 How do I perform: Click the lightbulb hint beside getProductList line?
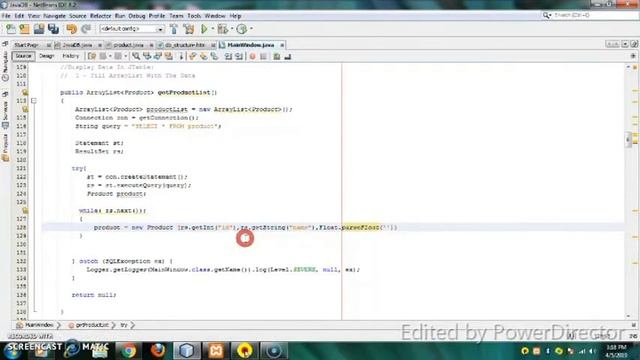click(x=25, y=93)
